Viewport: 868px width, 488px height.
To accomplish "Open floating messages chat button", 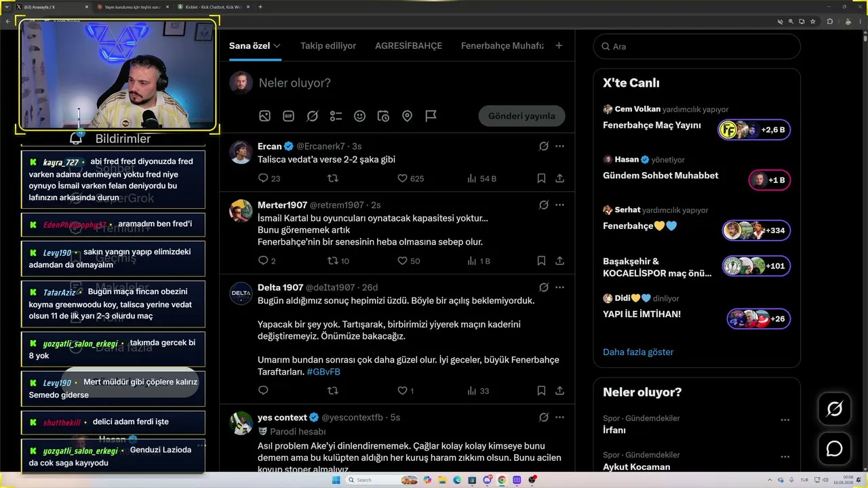I will 834,449.
